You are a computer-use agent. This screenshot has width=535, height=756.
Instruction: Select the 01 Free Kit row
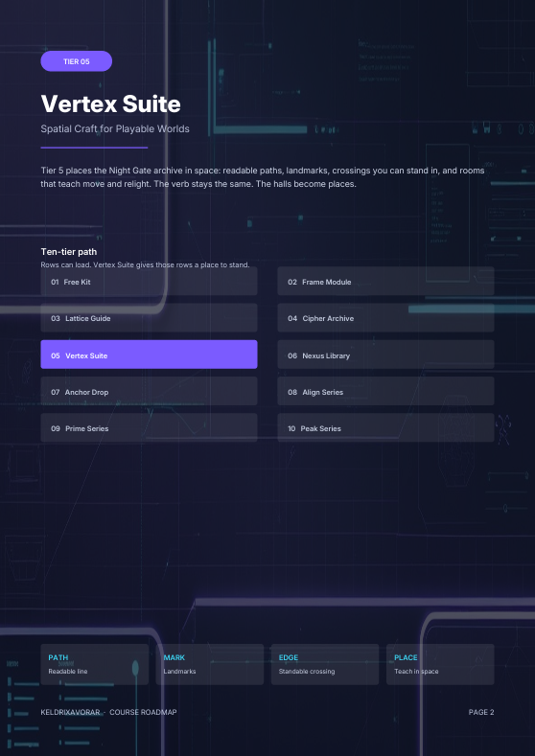(149, 281)
